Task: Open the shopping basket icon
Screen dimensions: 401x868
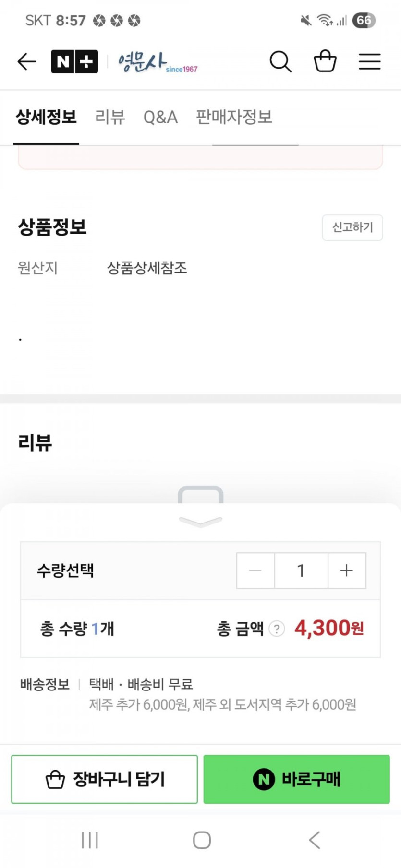Action: (x=325, y=61)
